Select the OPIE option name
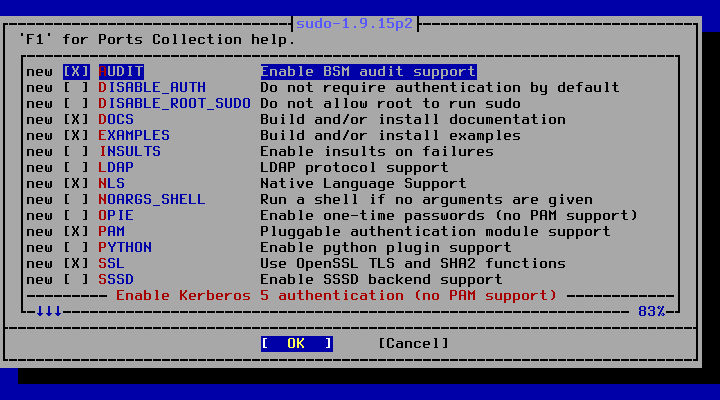The image size is (720, 400). pyautogui.click(x=116, y=216)
